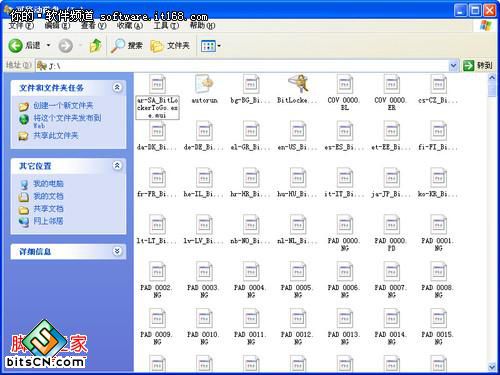The height and width of the screenshot is (375, 500).
Task: Expand the Details (详细信息) panel
Action: [117, 251]
